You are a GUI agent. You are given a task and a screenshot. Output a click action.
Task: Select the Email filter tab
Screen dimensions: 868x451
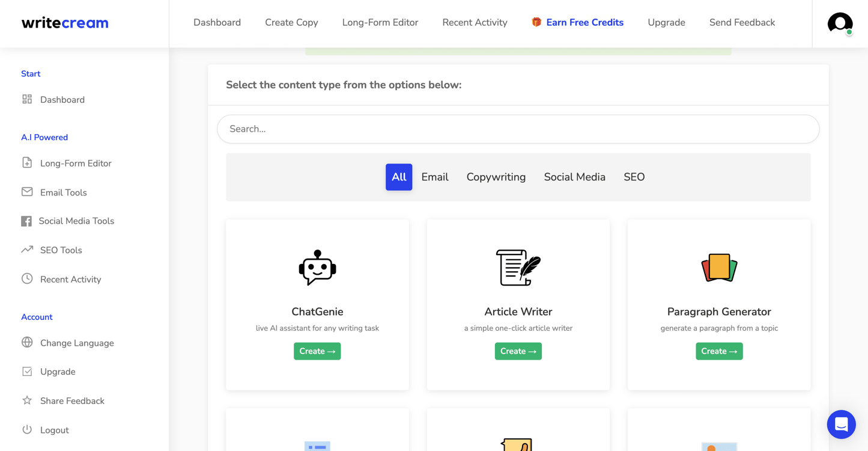(x=434, y=177)
